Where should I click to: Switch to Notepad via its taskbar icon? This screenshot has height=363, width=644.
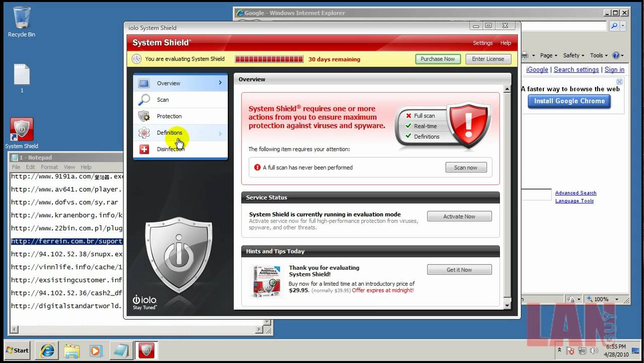pyautogui.click(x=121, y=350)
